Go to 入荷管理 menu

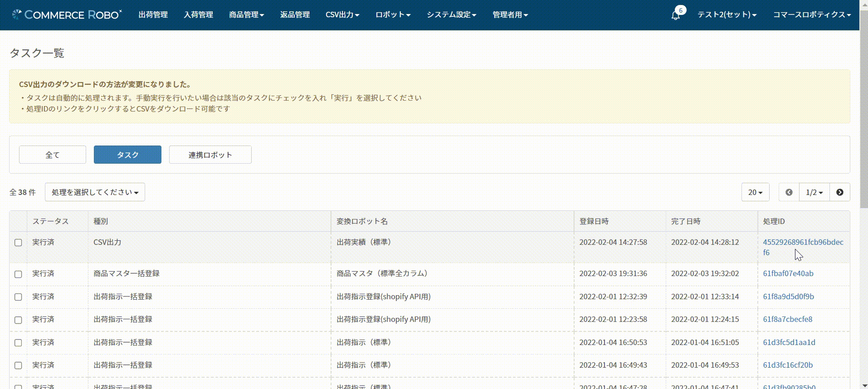coord(198,15)
